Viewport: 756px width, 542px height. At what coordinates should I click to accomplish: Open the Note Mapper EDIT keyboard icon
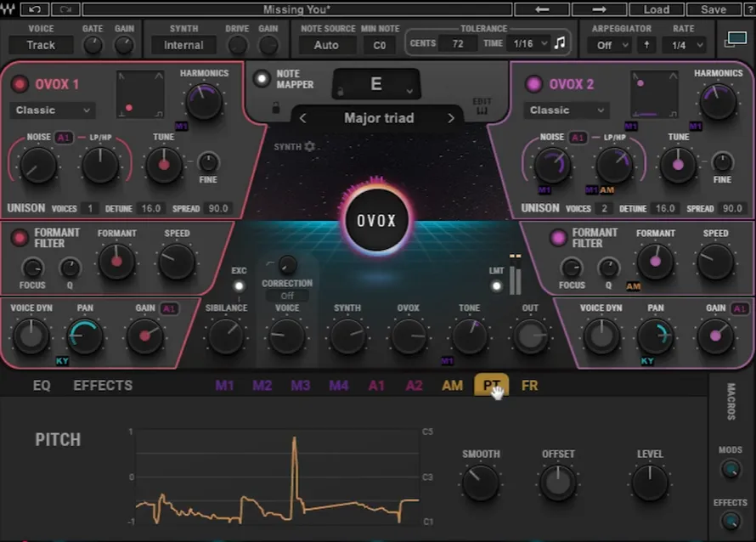tap(482, 106)
